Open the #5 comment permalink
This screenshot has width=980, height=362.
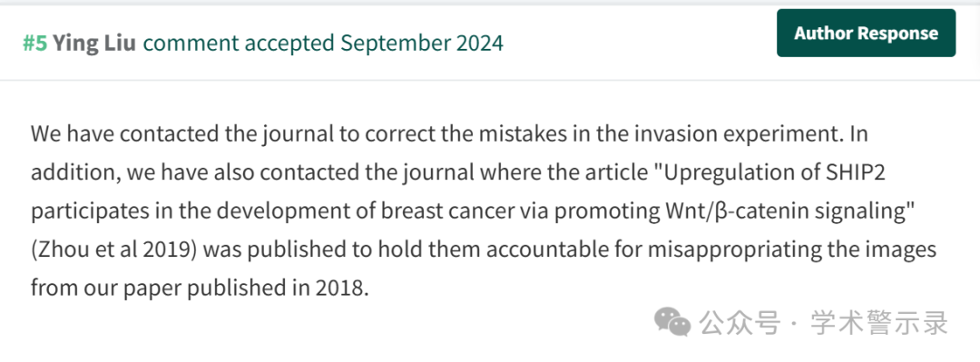point(35,44)
